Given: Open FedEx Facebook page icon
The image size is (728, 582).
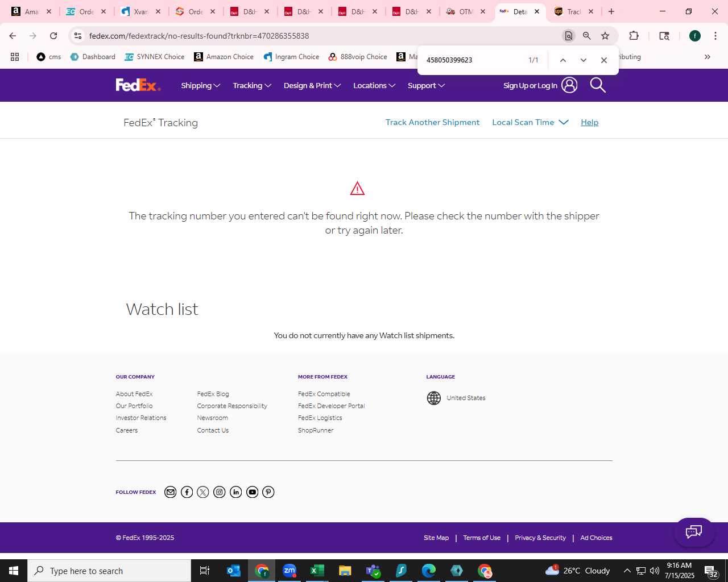Looking at the screenshot, I should tap(187, 492).
